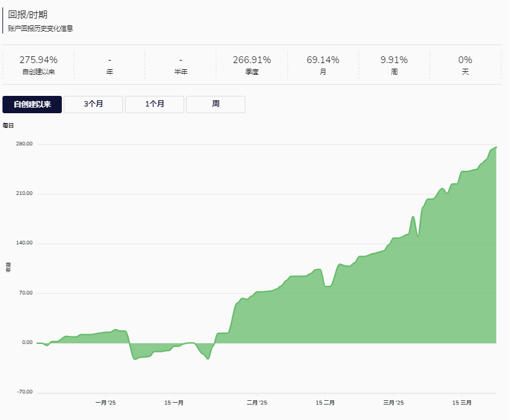This screenshot has width=510, height=420.
Task: Click the 一月 '25 x-axis label
Action: point(105,403)
